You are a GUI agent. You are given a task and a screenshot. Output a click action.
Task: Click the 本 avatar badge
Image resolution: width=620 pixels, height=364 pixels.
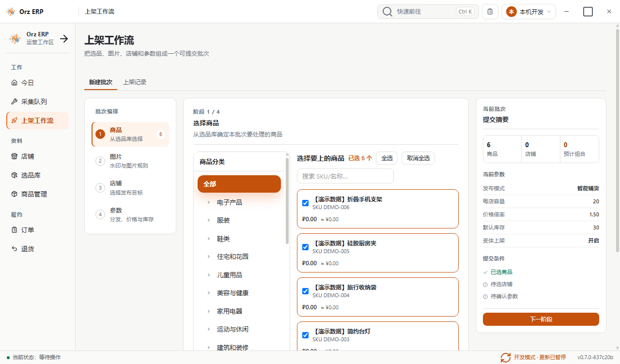tap(511, 12)
